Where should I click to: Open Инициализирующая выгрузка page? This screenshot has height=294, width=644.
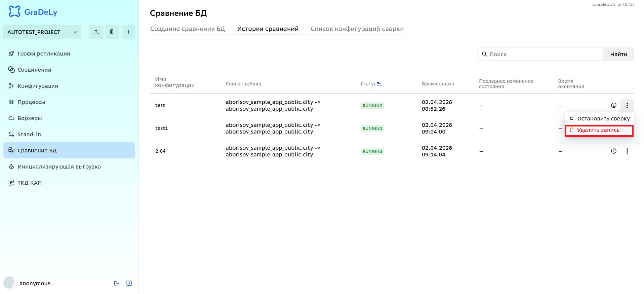pos(69,167)
